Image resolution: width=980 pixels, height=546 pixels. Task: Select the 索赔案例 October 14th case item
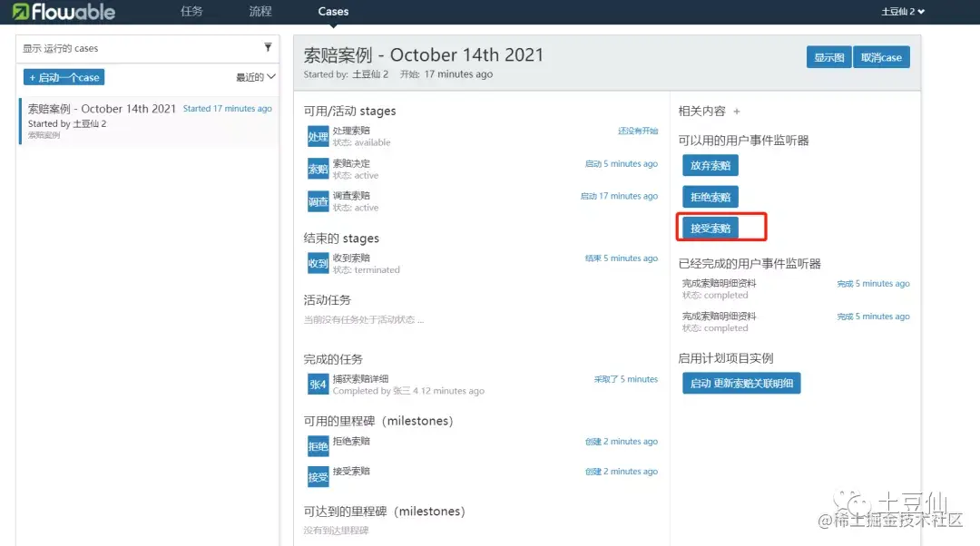coord(149,122)
